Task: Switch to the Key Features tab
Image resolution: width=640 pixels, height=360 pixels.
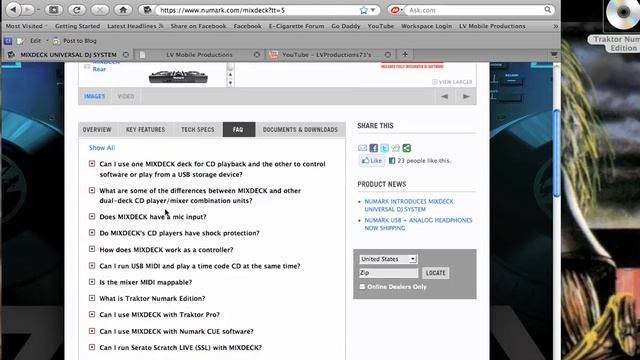Action: (146, 129)
